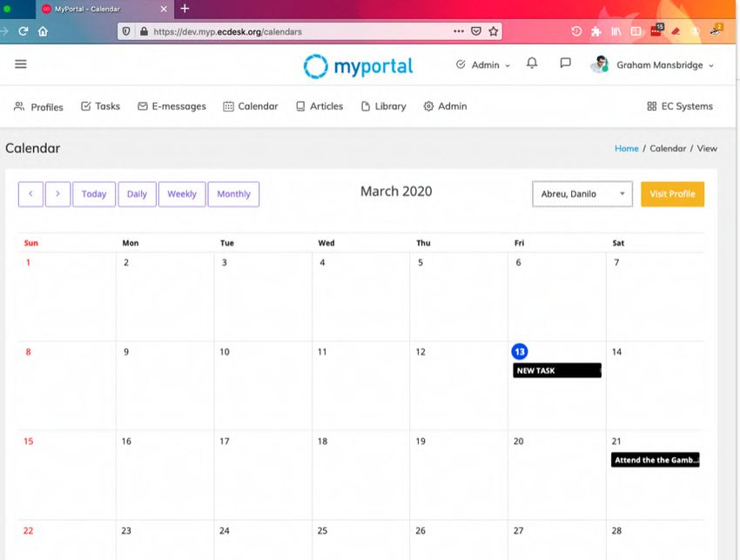
Task: Open the chat messages icon
Action: point(565,64)
